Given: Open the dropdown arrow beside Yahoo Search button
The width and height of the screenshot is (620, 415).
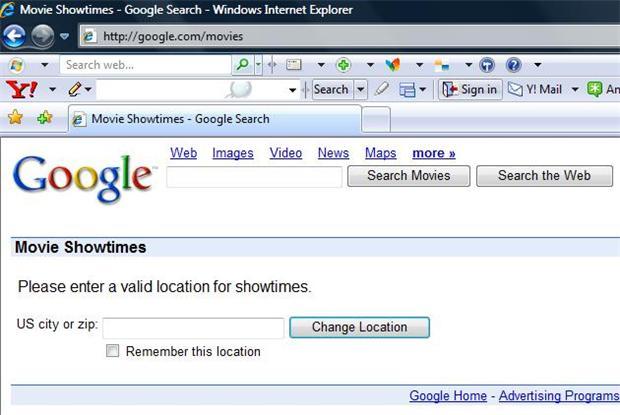Looking at the screenshot, I should point(361,89).
